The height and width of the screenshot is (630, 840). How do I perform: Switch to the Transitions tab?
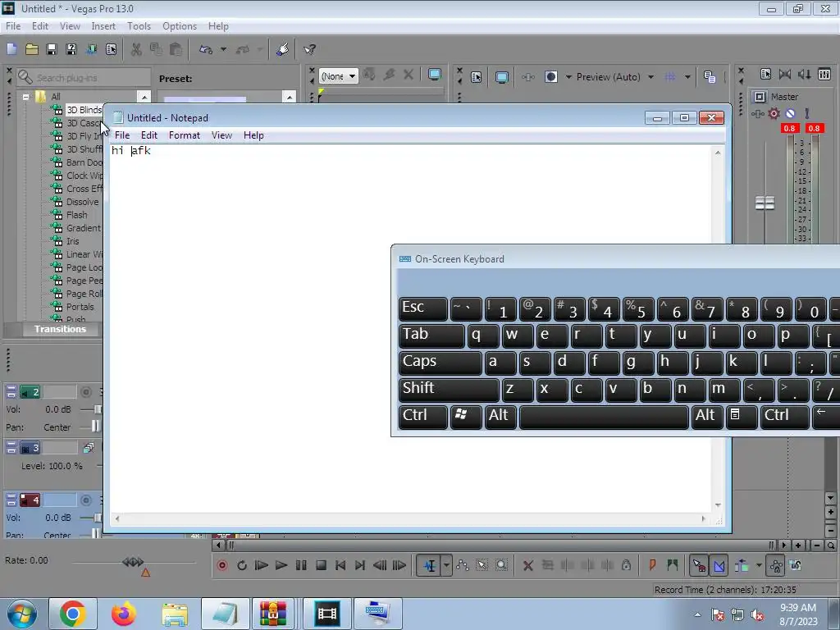[x=60, y=329]
